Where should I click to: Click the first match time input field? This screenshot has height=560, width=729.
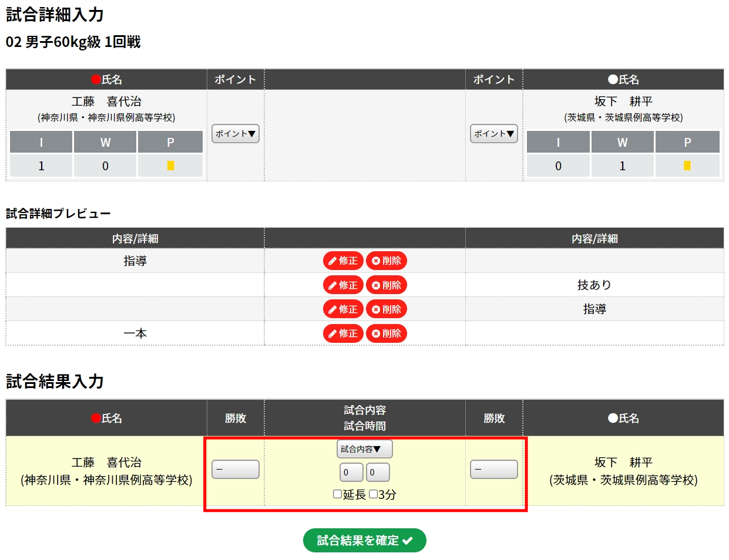point(351,473)
